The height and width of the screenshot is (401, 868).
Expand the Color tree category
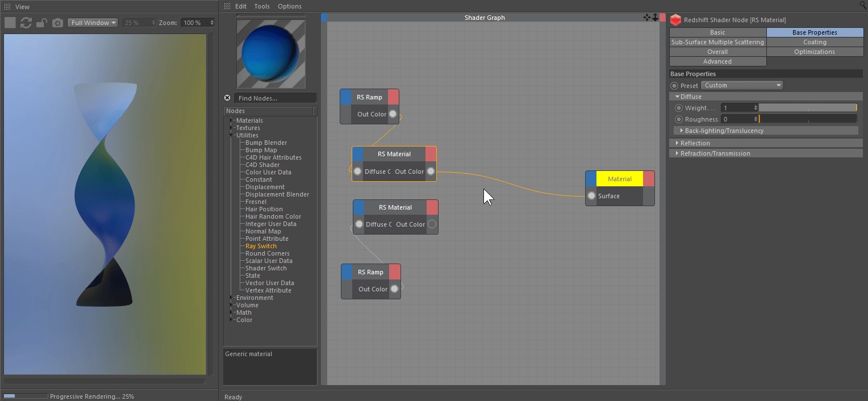tap(232, 320)
